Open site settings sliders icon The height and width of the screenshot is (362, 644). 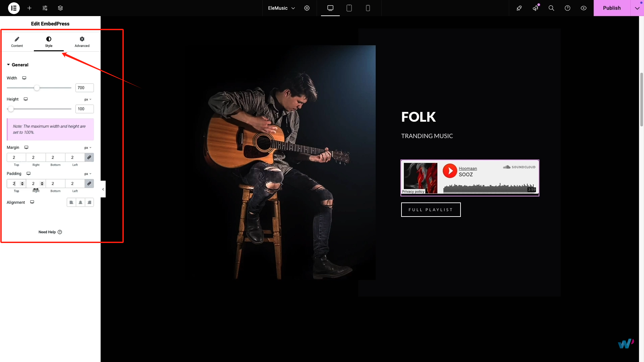tap(45, 8)
